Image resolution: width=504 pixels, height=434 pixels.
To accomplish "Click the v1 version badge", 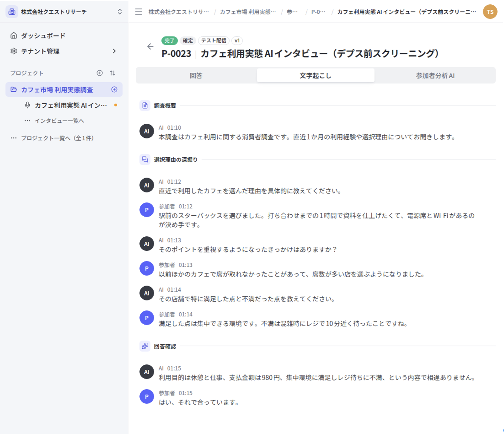I will coord(237,40).
